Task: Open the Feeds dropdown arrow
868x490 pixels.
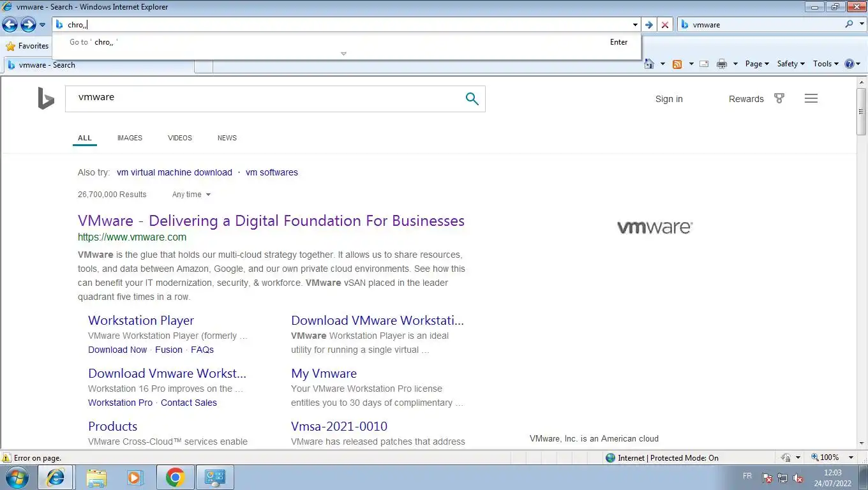Action: pyautogui.click(x=690, y=64)
